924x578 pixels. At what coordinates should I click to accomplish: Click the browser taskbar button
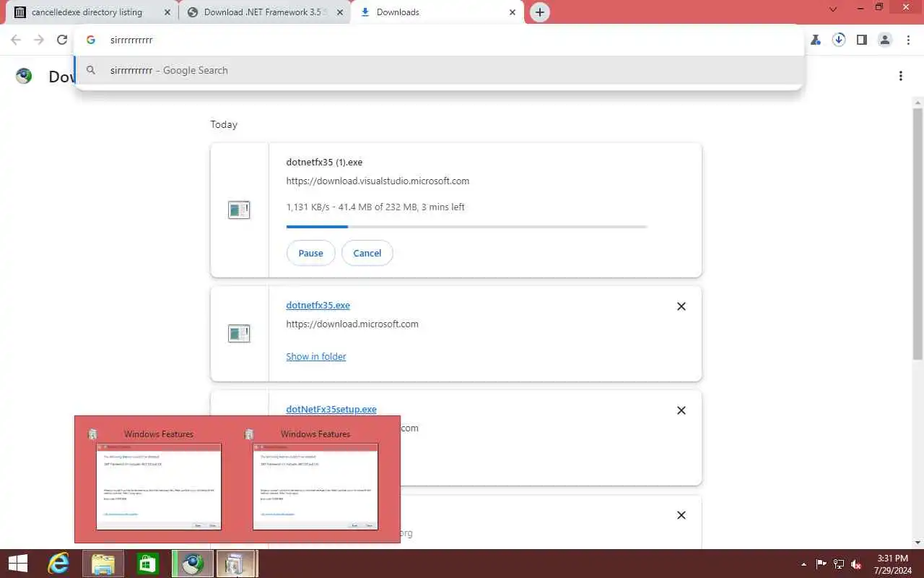192,564
